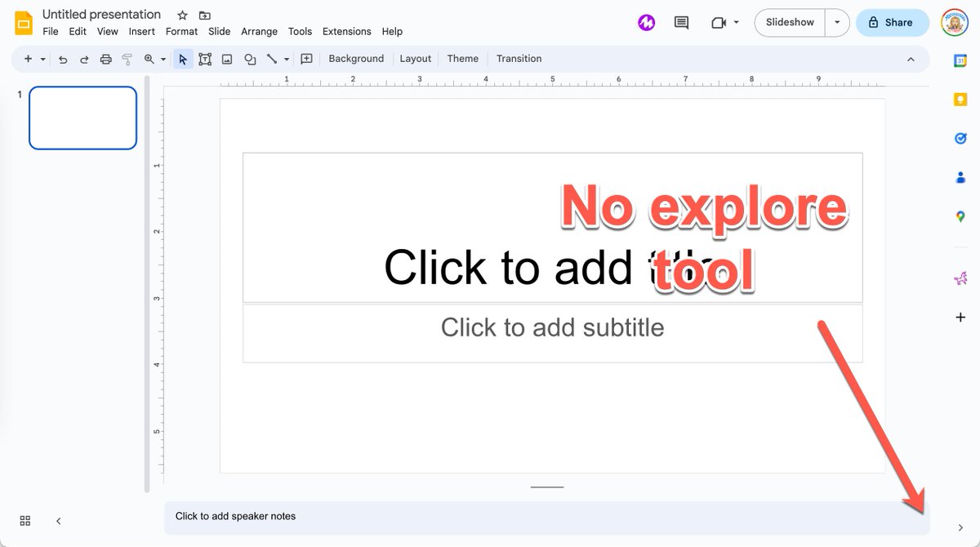Open the Insert menu
Image resolution: width=980 pixels, height=547 pixels.
point(142,31)
